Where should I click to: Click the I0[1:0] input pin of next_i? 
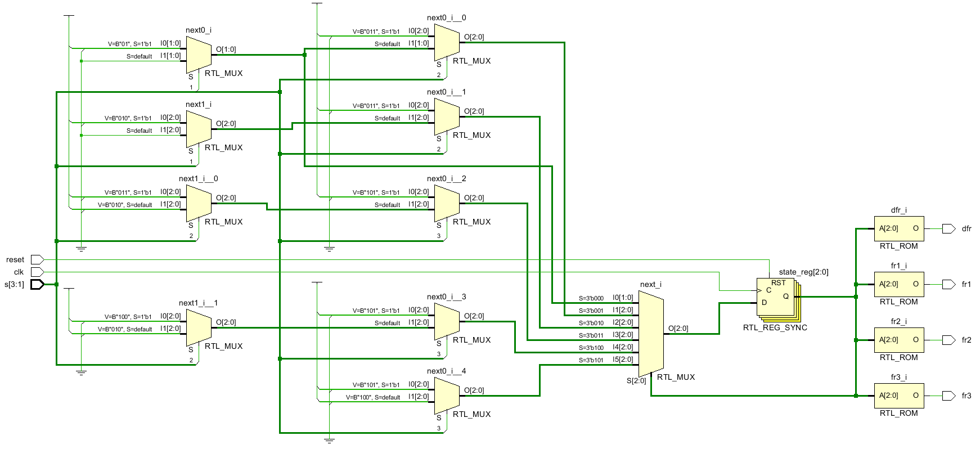pyautogui.click(x=623, y=298)
